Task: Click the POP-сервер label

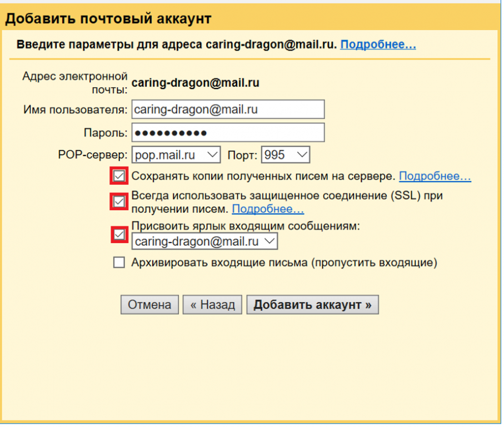Action: pyautogui.click(x=93, y=155)
